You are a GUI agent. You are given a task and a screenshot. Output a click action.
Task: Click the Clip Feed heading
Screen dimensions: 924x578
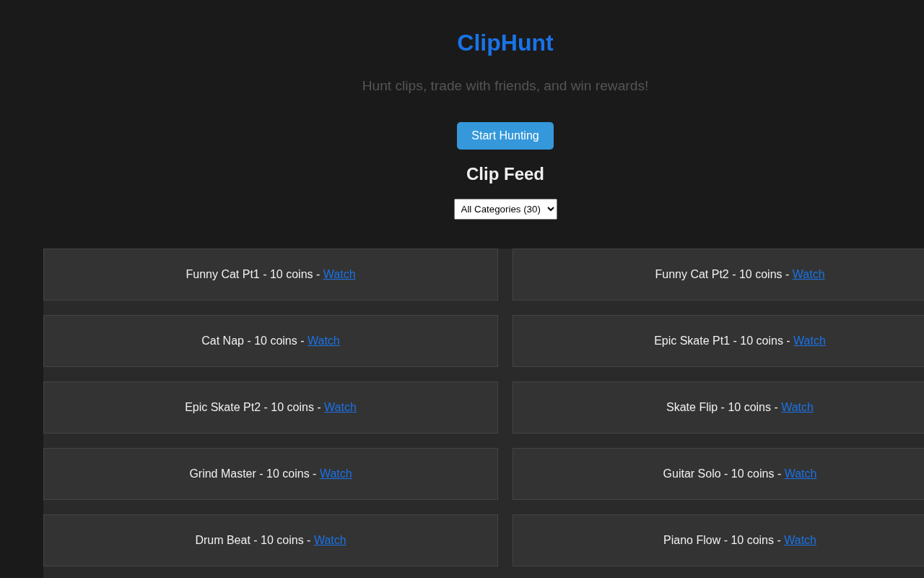tap(505, 174)
